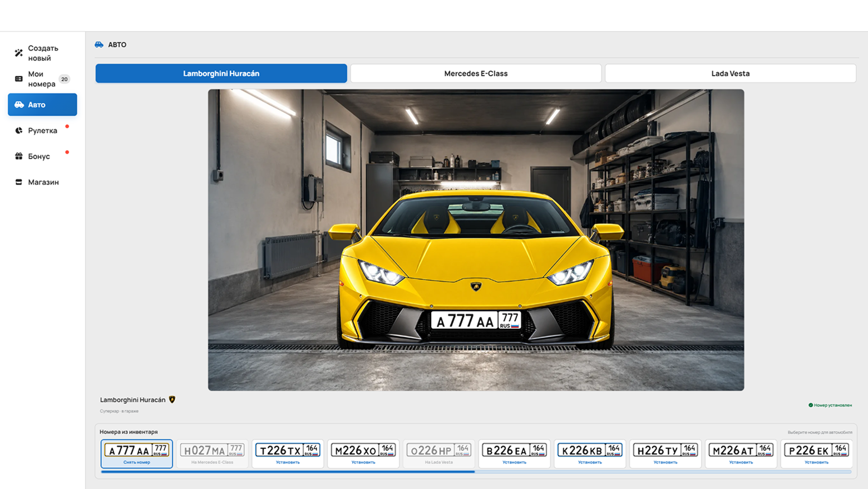
Task: Click Установить under plate М226ХО
Action: (x=363, y=462)
